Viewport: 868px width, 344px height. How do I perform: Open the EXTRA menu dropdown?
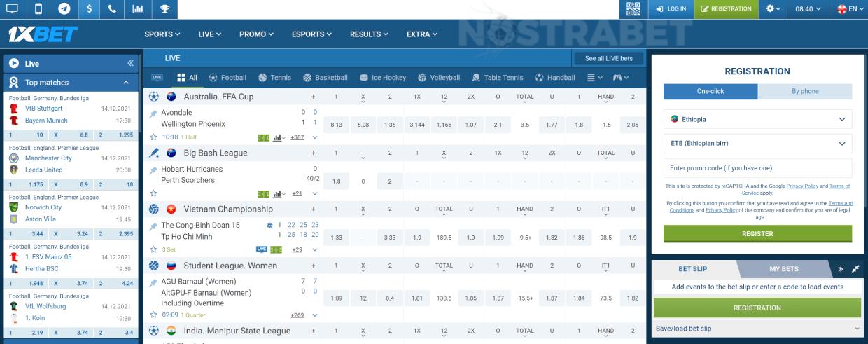click(422, 34)
